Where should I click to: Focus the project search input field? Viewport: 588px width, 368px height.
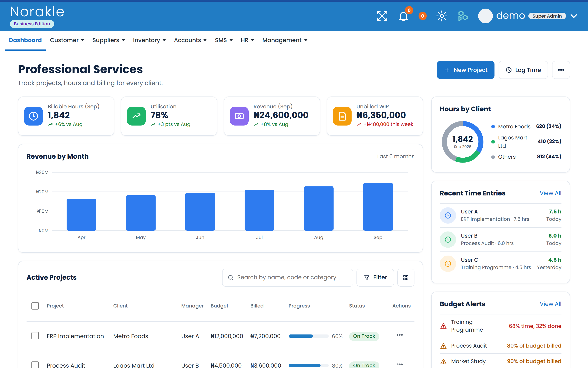(288, 277)
